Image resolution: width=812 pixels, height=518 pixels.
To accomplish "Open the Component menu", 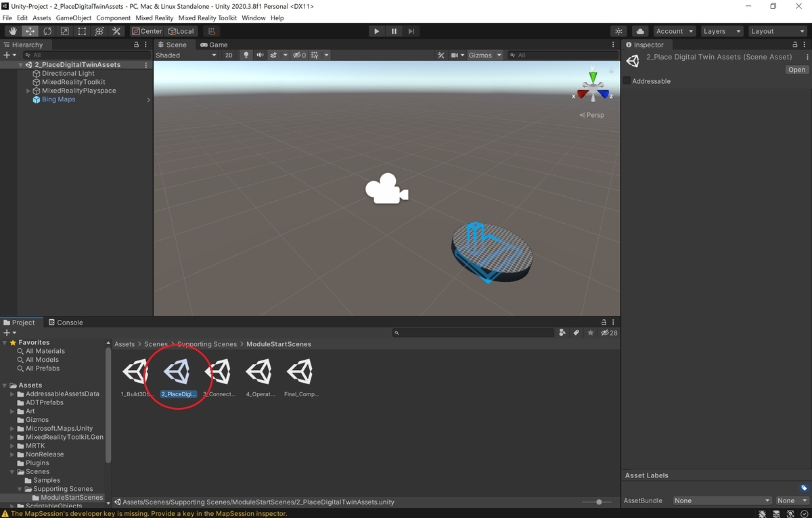I will tap(114, 18).
